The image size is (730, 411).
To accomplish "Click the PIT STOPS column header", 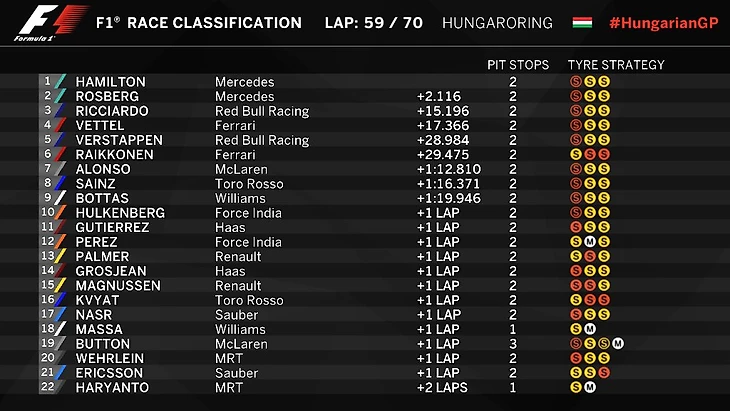I will click(x=518, y=65).
